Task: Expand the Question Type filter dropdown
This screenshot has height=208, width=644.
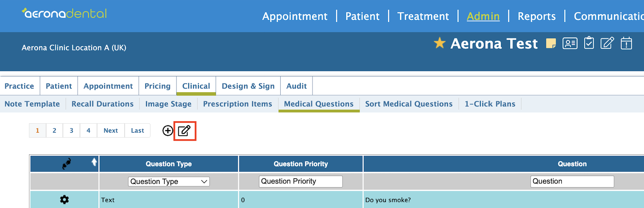Action: [x=169, y=181]
